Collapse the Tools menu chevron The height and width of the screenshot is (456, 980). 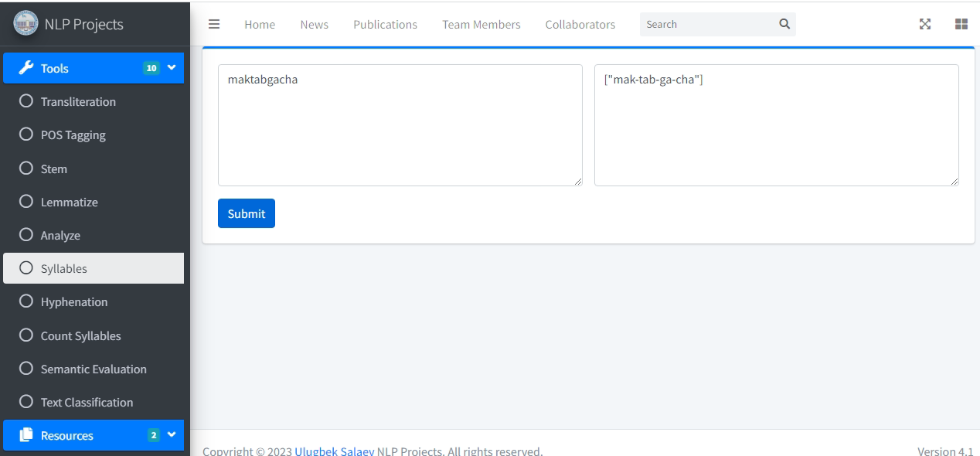[172, 68]
